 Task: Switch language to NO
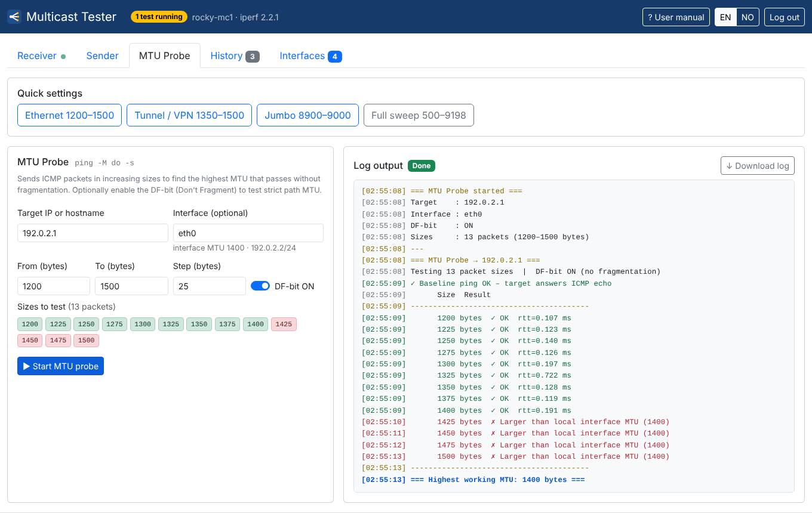click(748, 17)
